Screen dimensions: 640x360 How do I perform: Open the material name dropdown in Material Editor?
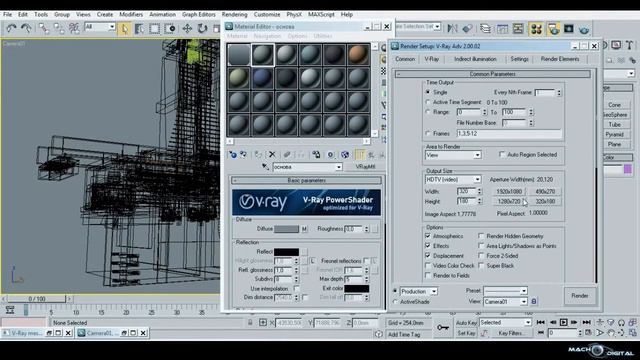coord(338,167)
